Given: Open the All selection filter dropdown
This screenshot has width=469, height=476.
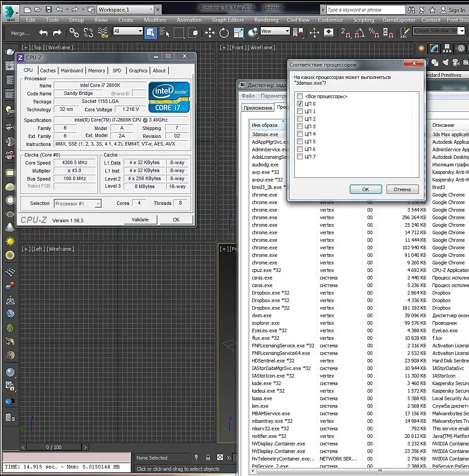Looking at the screenshot, I should point(128,31).
